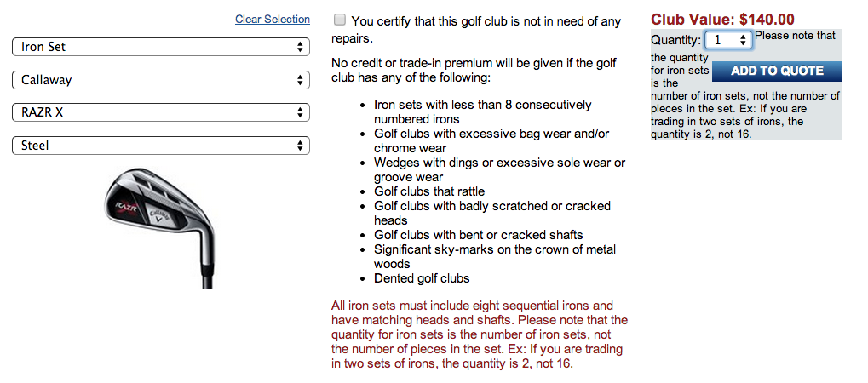Click the Club Value $140.00 heading
The image size is (868, 383).
tap(722, 19)
